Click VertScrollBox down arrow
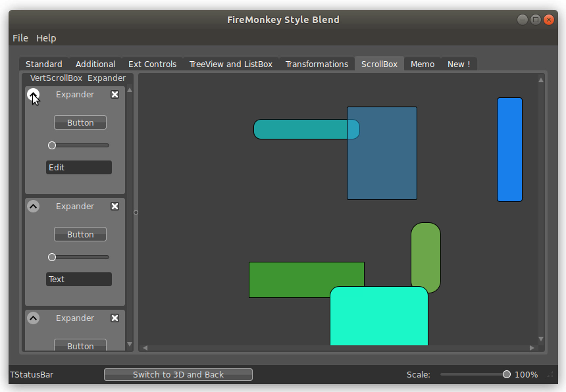 pos(130,344)
